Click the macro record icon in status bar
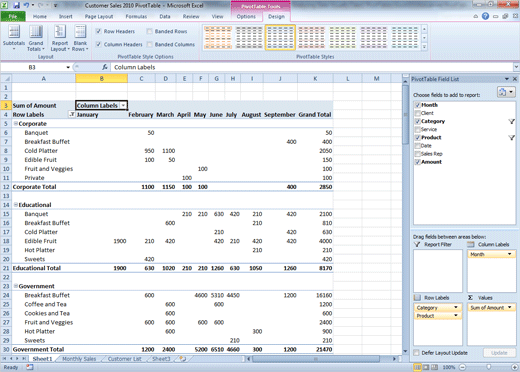 (x=30, y=367)
